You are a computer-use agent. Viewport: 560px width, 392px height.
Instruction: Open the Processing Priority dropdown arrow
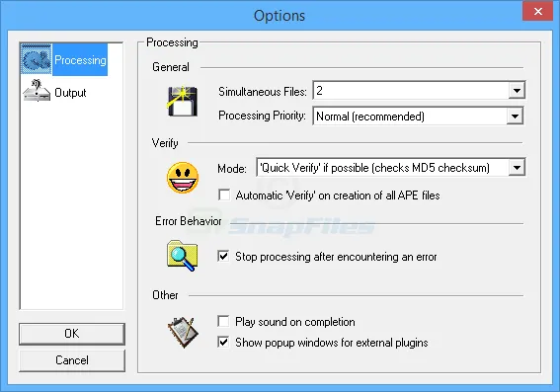click(515, 117)
